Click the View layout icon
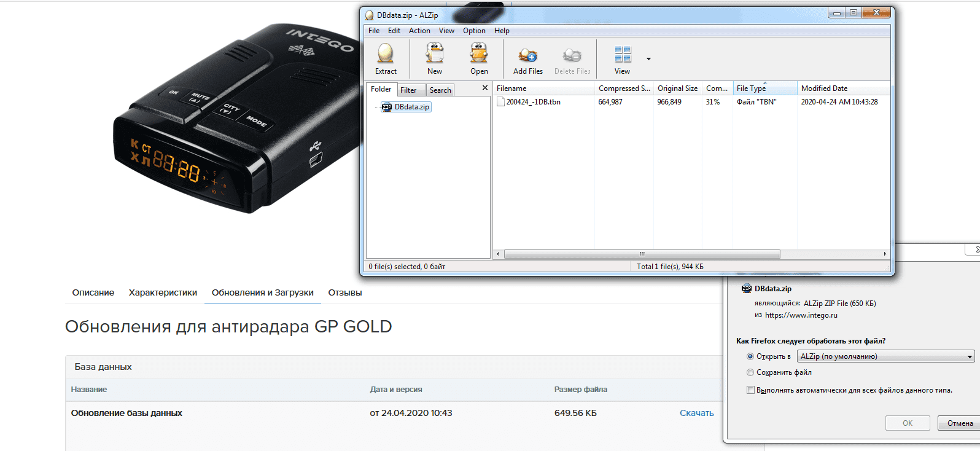 click(x=623, y=55)
